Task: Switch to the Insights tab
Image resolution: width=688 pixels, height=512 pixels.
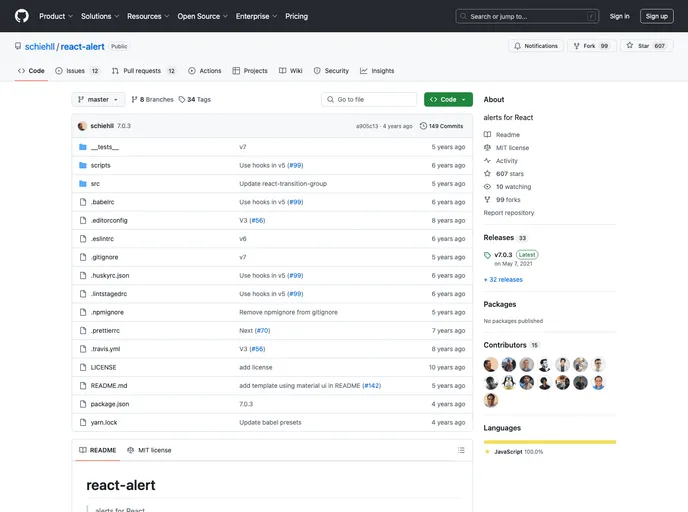Action: coord(377,71)
